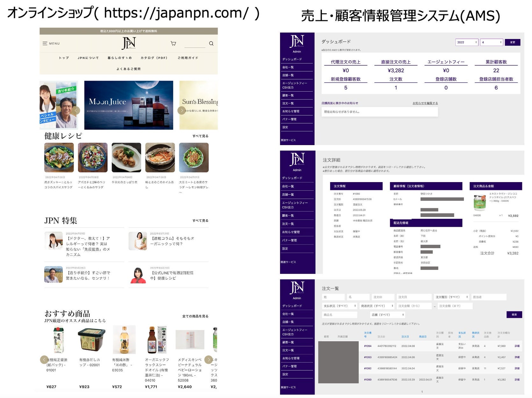The image size is (532, 398).
Task: Open 詳細 for order #1094
Action: coord(517,346)
